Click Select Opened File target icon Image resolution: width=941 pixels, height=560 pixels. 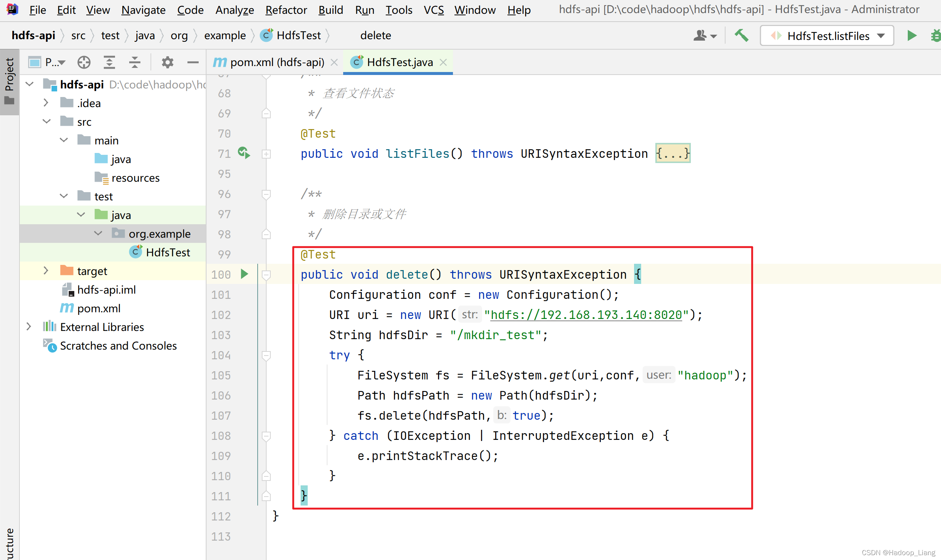(84, 62)
